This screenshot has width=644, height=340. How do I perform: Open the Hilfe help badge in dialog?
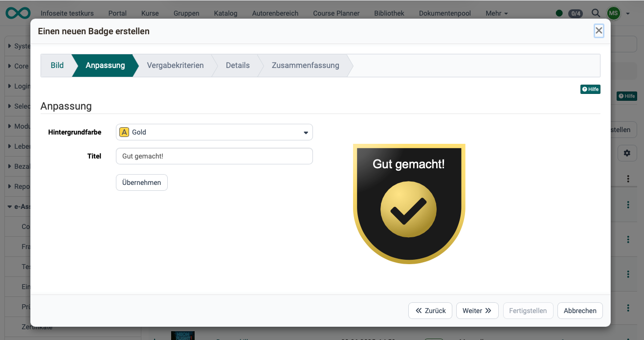pyautogui.click(x=590, y=89)
